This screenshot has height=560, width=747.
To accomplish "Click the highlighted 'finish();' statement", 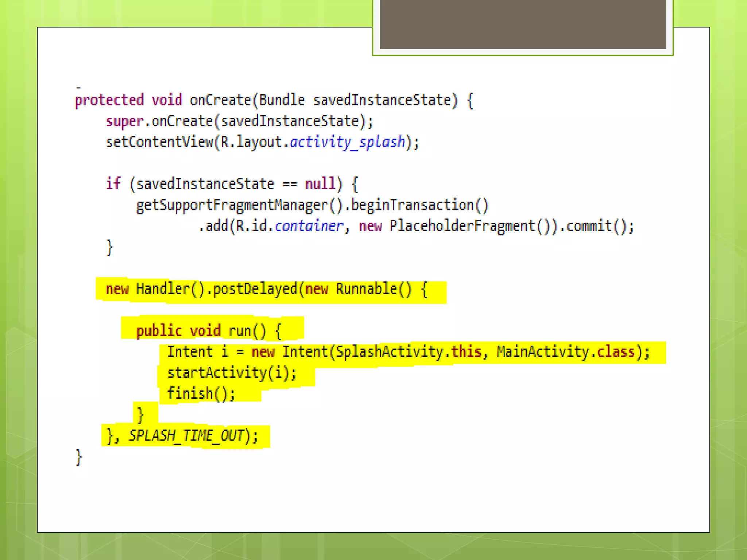I will pos(201,394).
